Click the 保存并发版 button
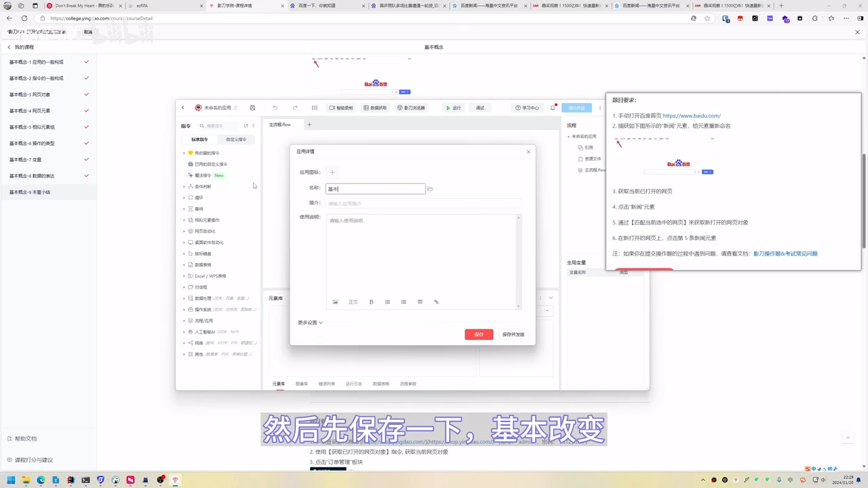 pyautogui.click(x=513, y=334)
